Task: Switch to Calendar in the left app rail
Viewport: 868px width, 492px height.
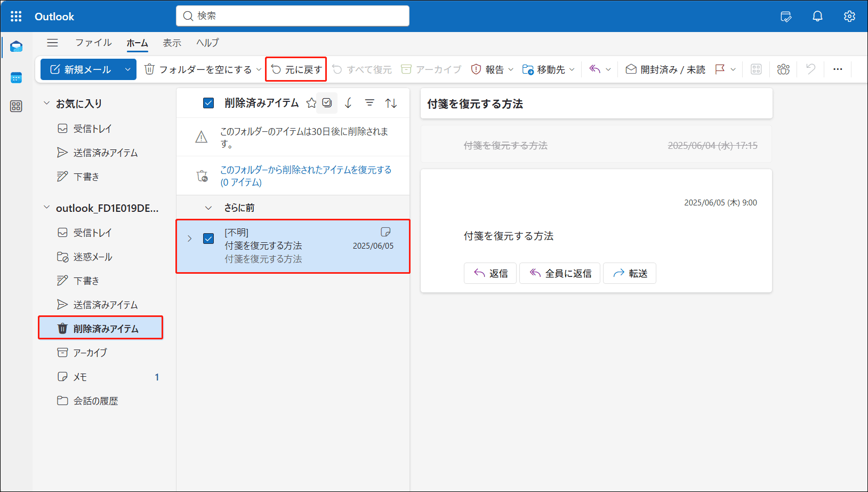Action: click(16, 77)
